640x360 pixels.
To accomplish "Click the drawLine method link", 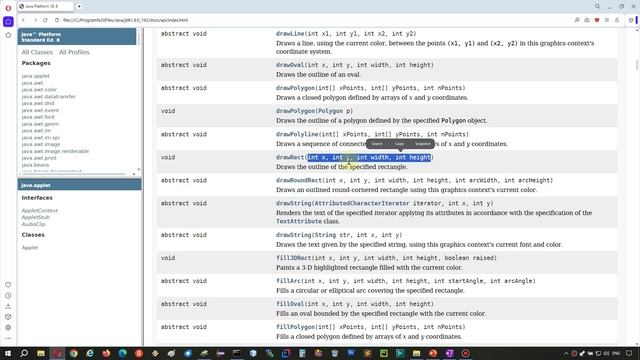I will [x=290, y=33].
